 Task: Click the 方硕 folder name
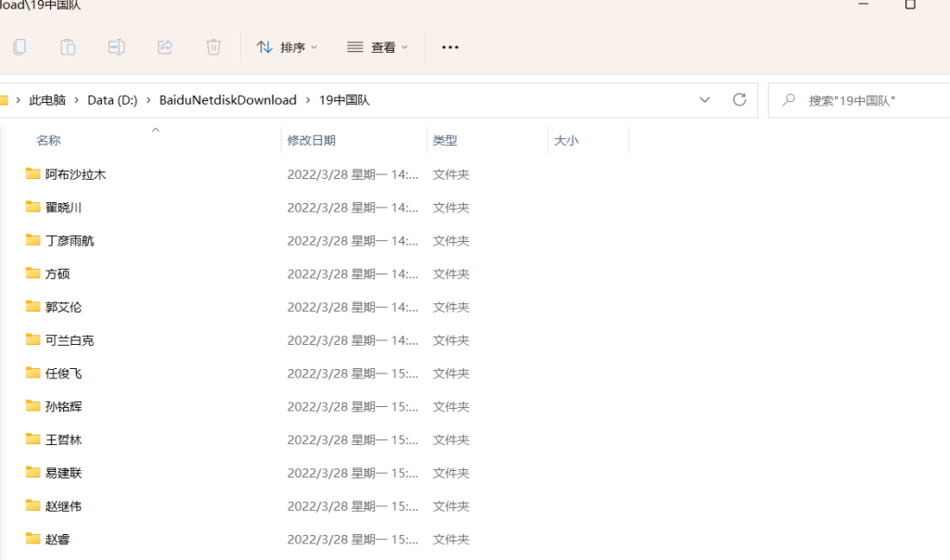point(58,274)
